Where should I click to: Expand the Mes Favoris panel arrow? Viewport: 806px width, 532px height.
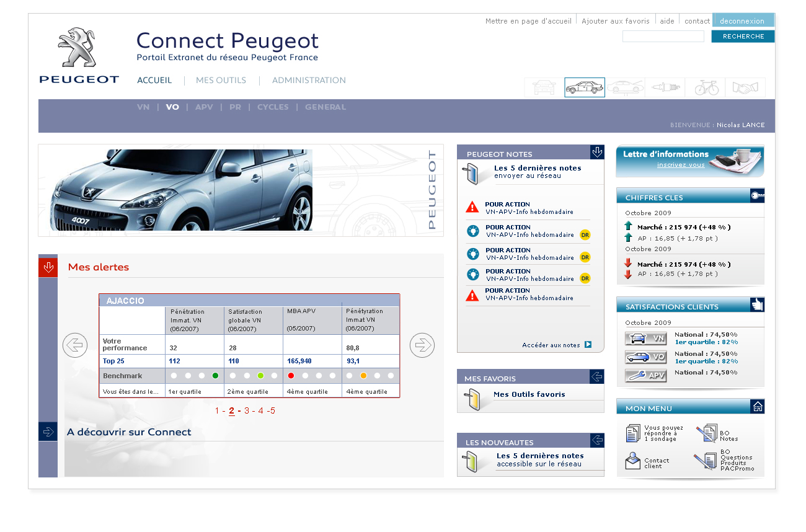click(x=597, y=376)
